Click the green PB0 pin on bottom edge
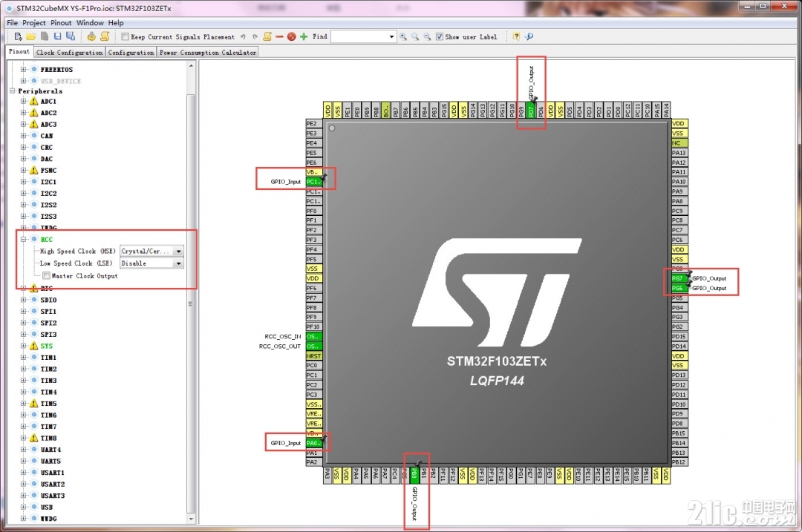This screenshot has height=532, width=802. (x=414, y=476)
